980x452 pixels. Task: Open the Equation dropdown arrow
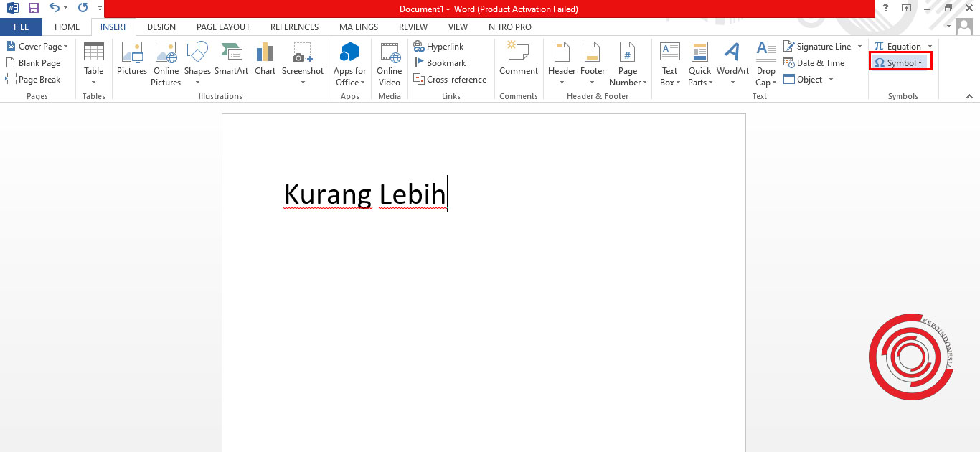click(930, 46)
